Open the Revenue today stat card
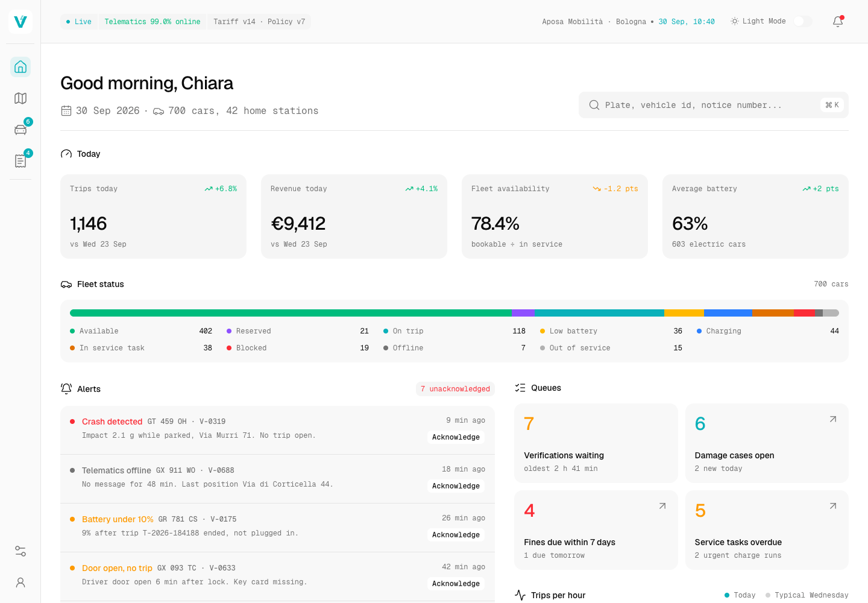The width and height of the screenshot is (868, 603). (354, 216)
